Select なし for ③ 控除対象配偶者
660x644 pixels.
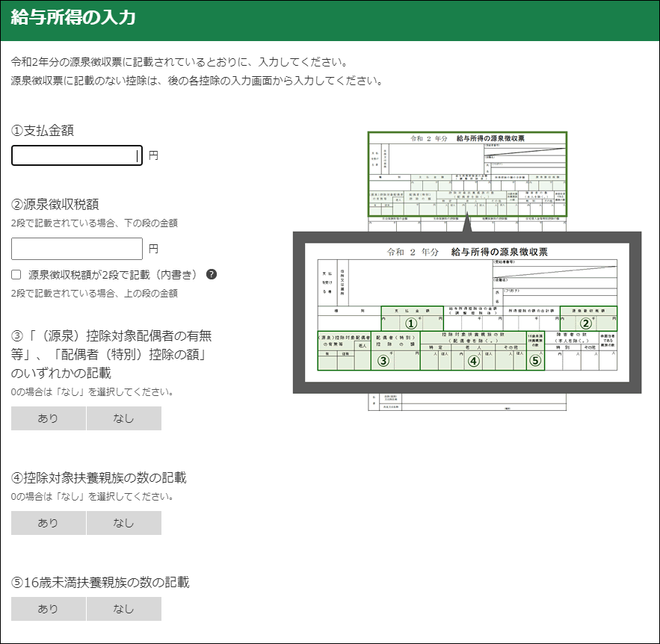pyautogui.click(x=124, y=418)
